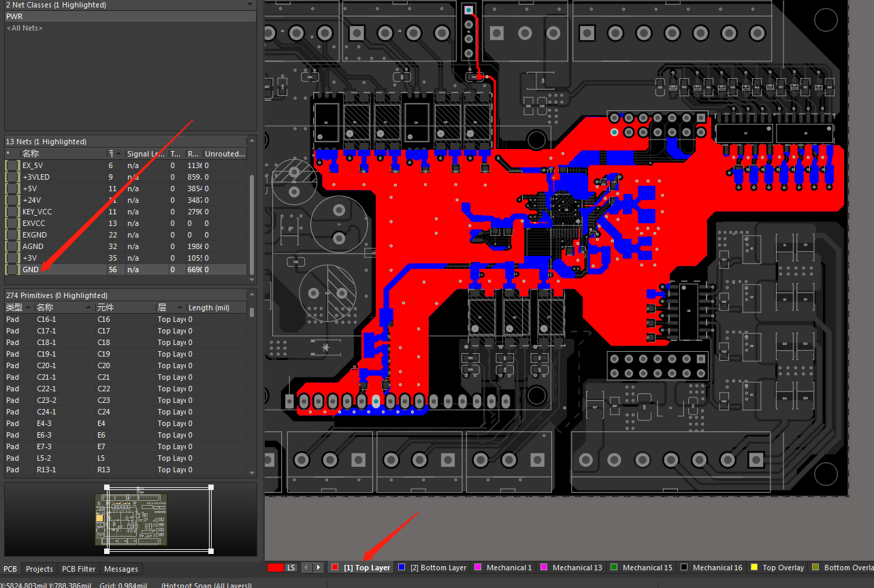The height and width of the screenshot is (588, 874).
Task: Select the PWR net class
Action: coord(131,16)
